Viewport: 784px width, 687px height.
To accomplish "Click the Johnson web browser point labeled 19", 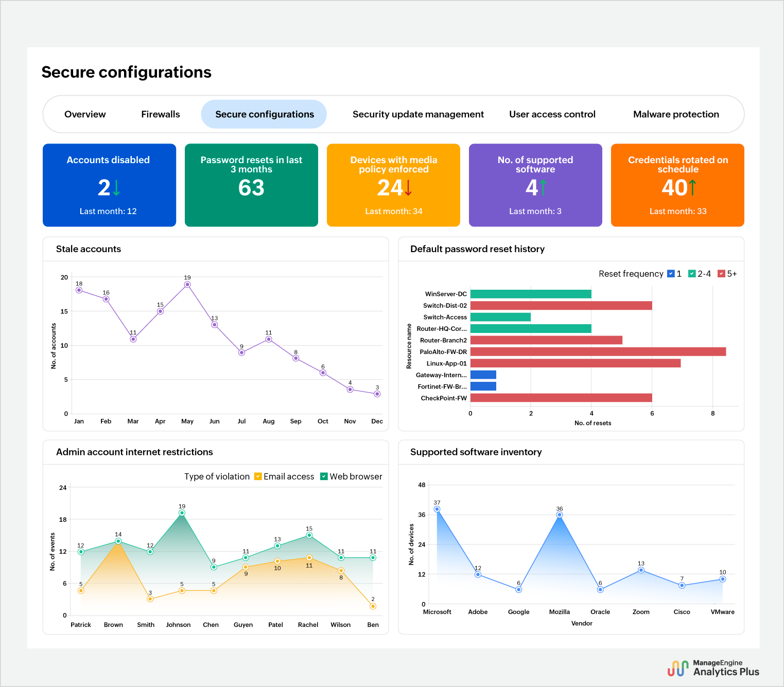I will click(x=182, y=513).
